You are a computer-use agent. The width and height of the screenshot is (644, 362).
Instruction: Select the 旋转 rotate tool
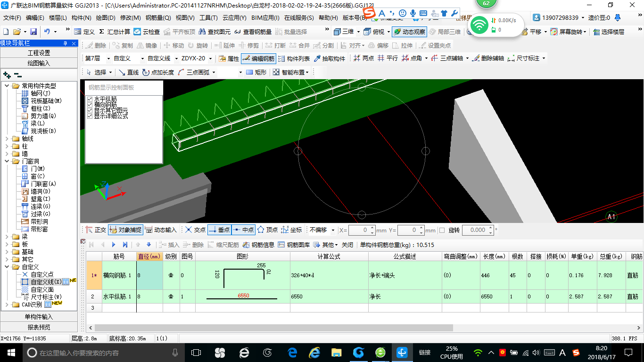coord(198,45)
